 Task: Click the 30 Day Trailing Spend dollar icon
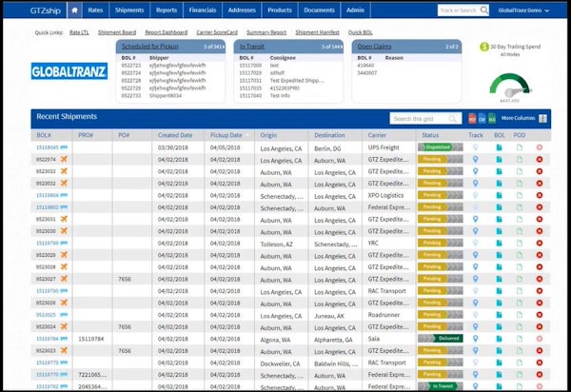tap(484, 47)
